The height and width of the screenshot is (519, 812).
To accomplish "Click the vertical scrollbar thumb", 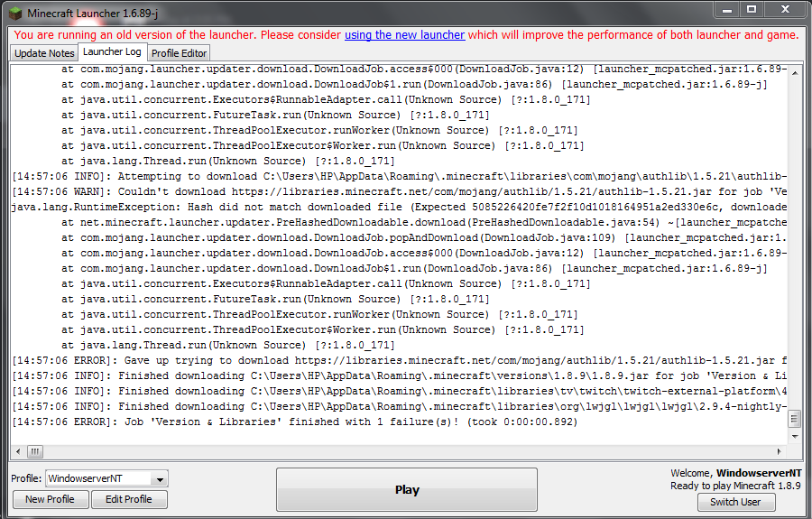I will coord(794,419).
